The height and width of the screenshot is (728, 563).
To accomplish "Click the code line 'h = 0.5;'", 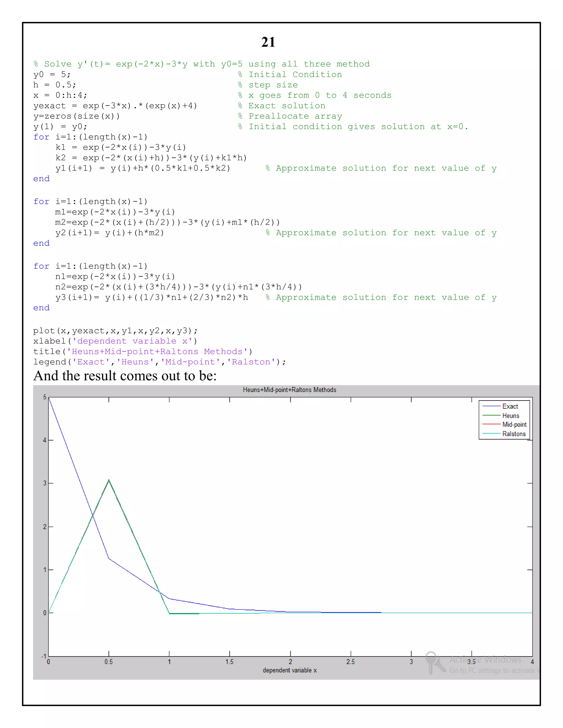I will 55,85.
